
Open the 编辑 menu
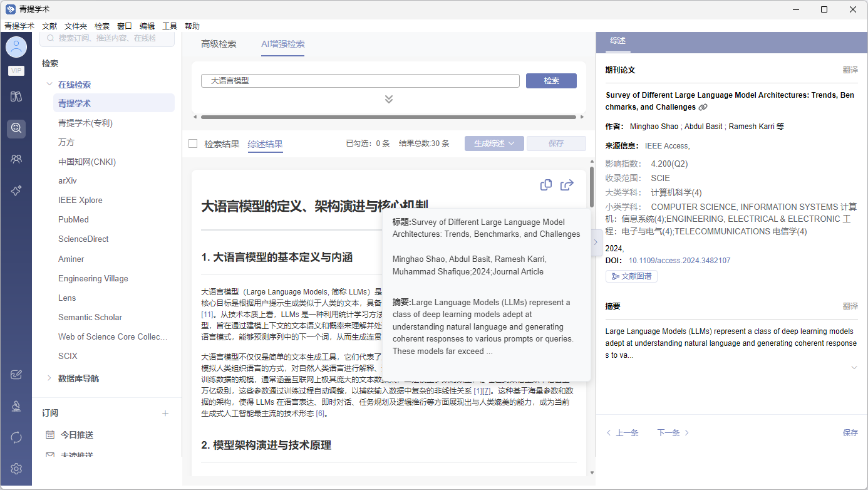point(147,26)
